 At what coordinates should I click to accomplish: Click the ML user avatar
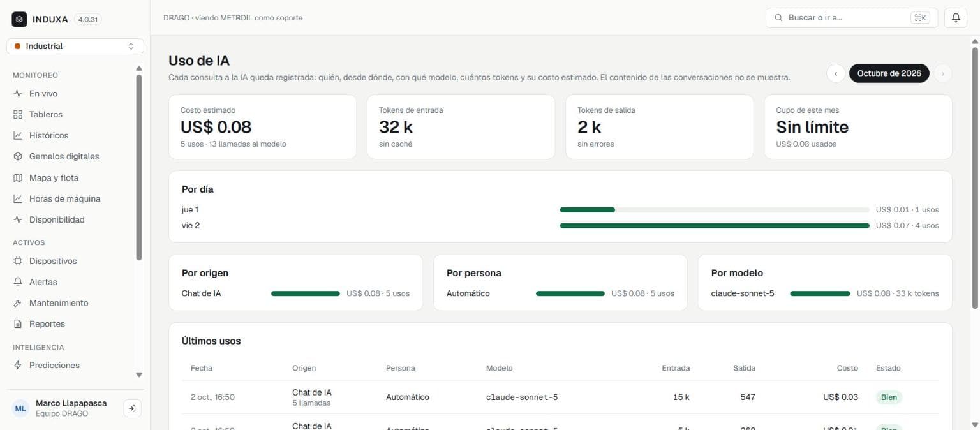click(21, 408)
